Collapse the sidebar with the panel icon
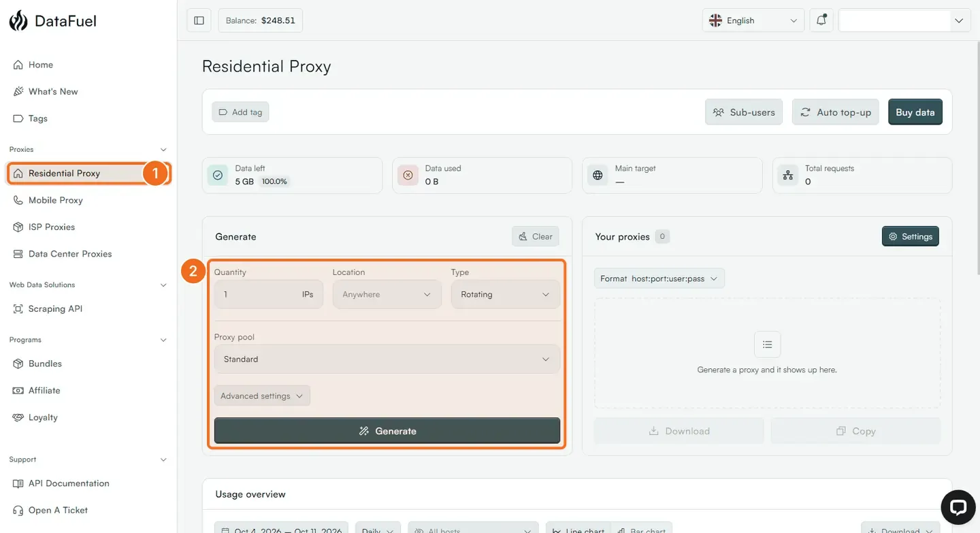Image resolution: width=980 pixels, height=533 pixels. coord(199,20)
